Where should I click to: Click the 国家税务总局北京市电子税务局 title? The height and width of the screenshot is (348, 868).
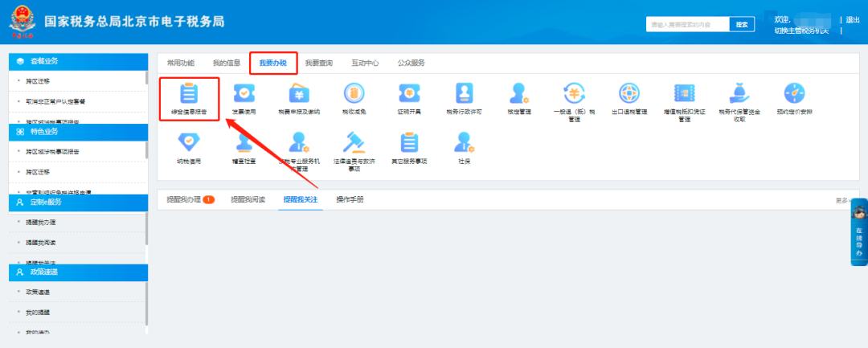coord(134,22)
